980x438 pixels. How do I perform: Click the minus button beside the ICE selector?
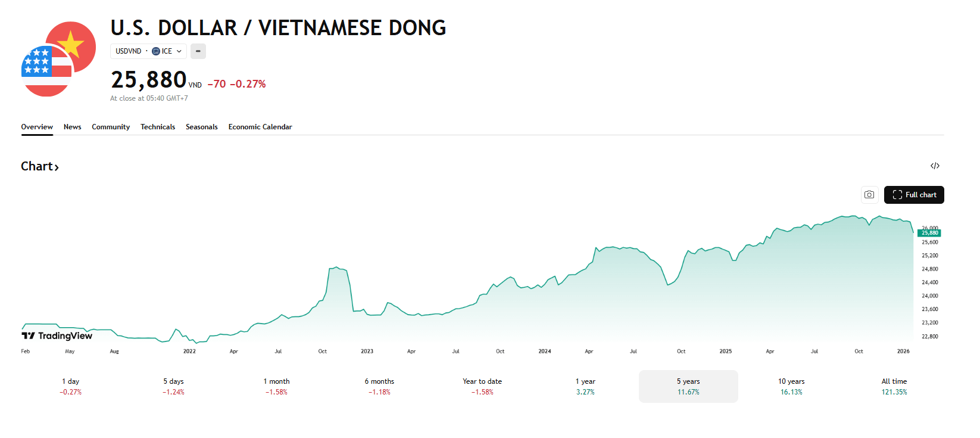[x=198, y=51]
